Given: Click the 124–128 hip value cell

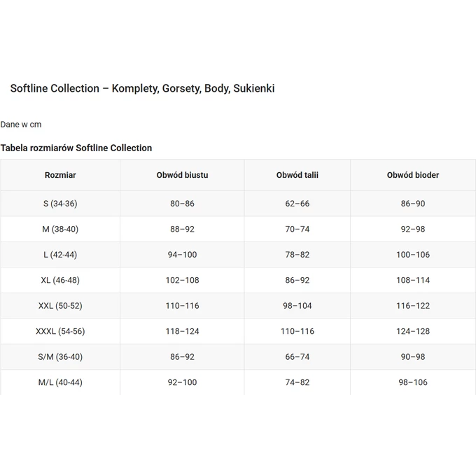Looking at the screenshot, I should pyautogui.click(x=413, y=331).
